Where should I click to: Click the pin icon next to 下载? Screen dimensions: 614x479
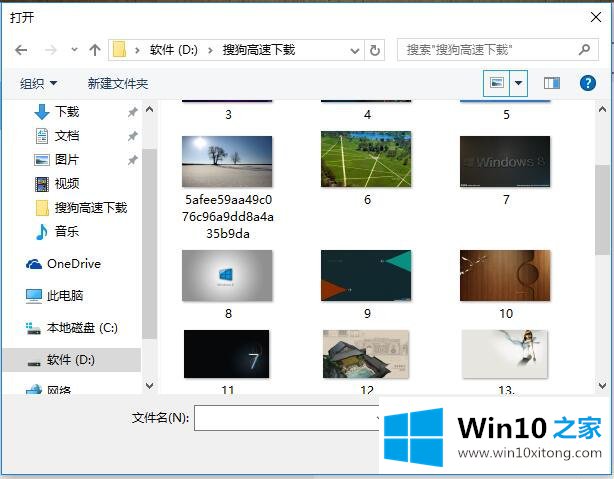click(133, 112)
